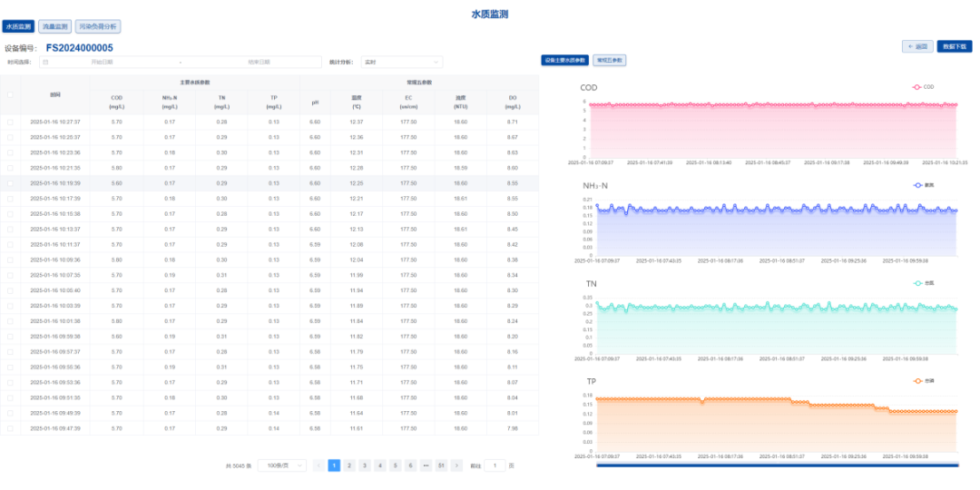Click the calendar icon in the date range picker
This screenshot has height=490, width=980.
[44, 63]
